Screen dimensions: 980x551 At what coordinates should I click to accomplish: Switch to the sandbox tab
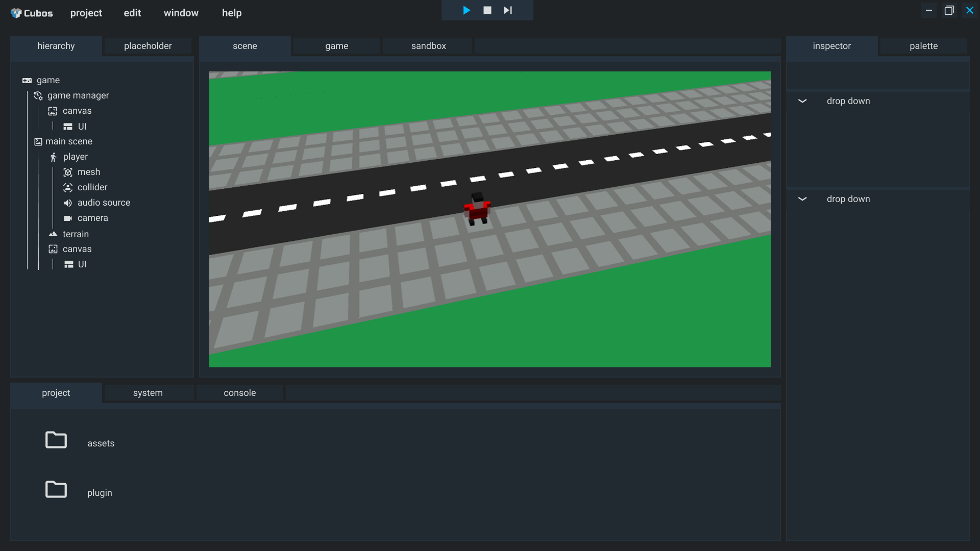click(x=429, y=46)
